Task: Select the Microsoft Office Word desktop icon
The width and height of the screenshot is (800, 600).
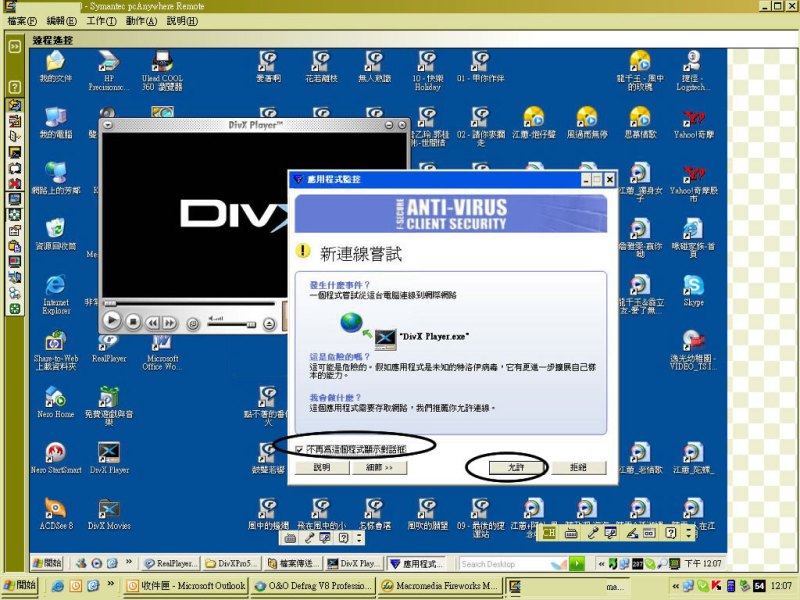Action: click(162, 352)
